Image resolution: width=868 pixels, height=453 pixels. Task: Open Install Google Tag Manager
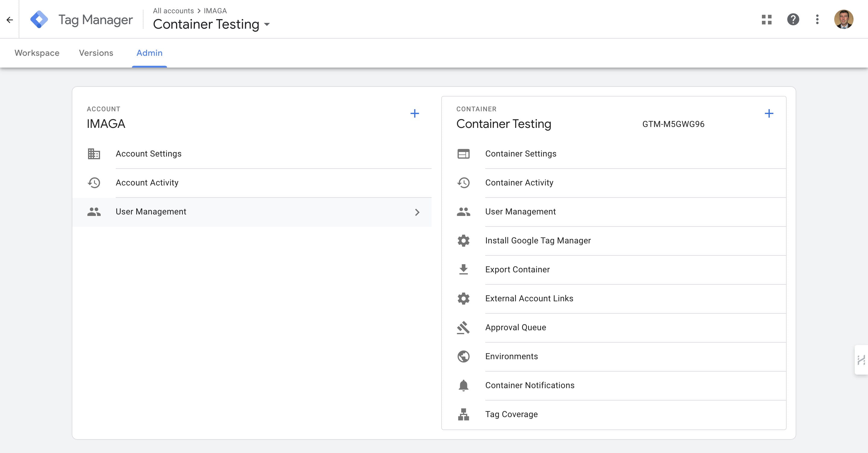pyautogui.click(x=538, y=240)
